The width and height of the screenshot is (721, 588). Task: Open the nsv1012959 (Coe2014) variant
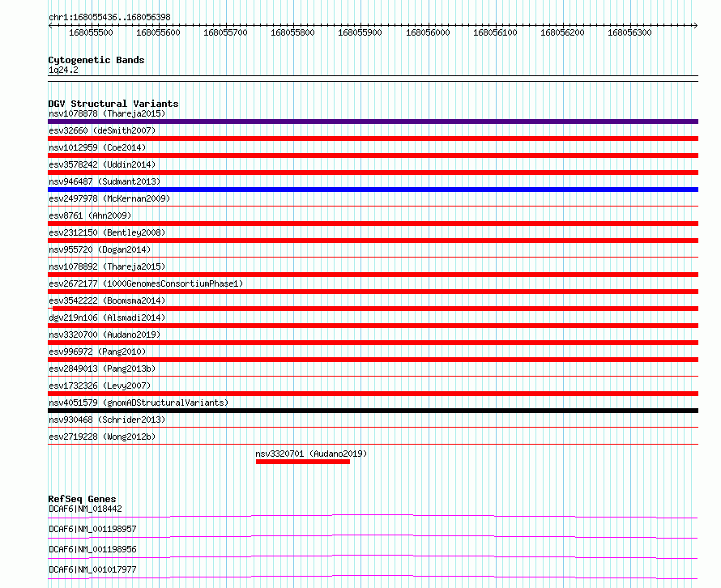coord(97,147)
